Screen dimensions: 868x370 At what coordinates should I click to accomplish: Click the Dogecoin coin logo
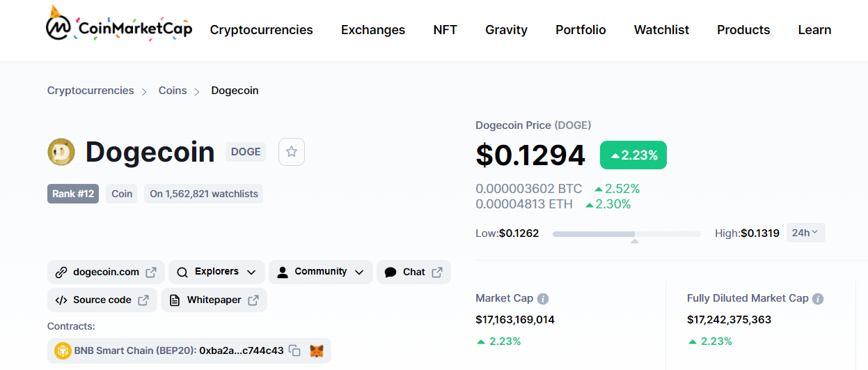(61, 152)
